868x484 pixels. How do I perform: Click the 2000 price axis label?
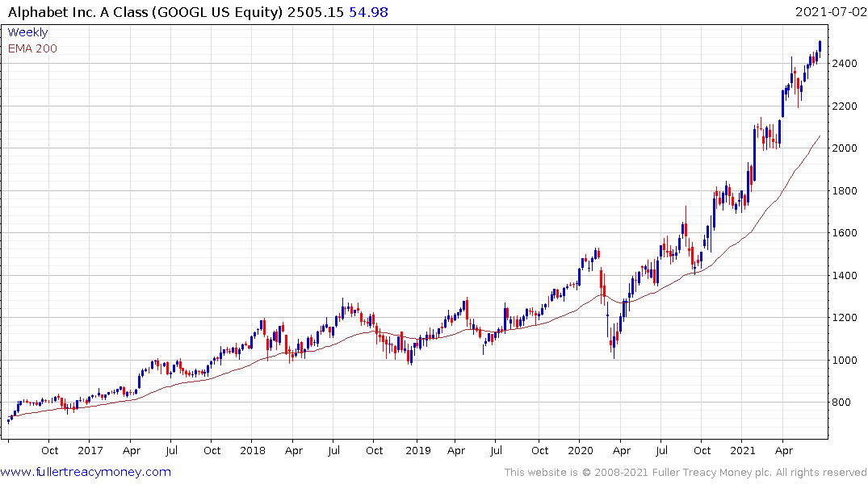(x=845, y=148)
